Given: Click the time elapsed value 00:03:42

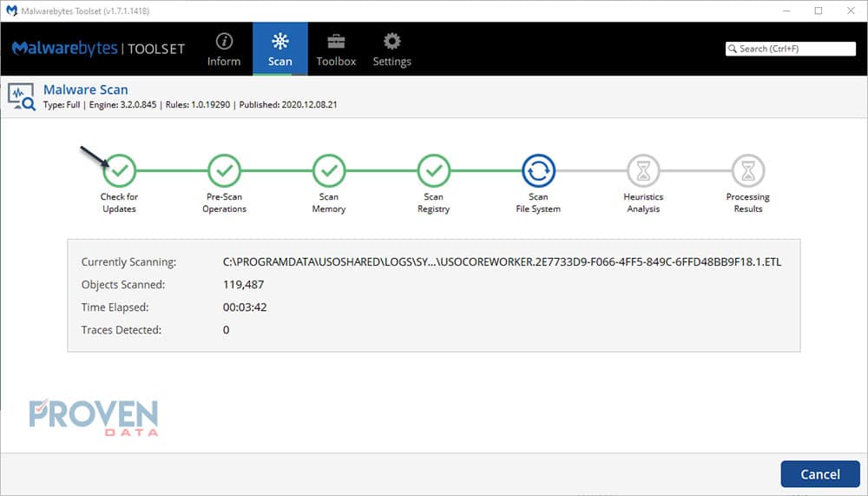Looking at the screenshot, I should [245, 307].
